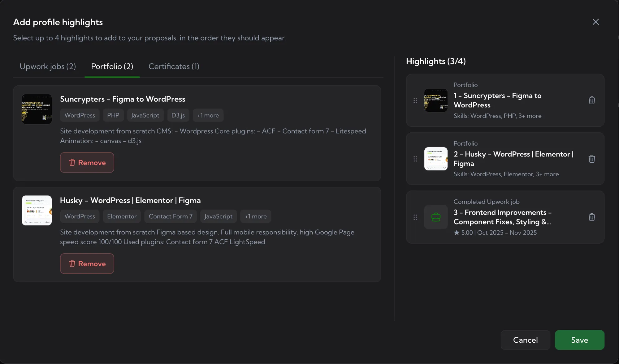Click the Husky – WordPress | Elementor | Figma title
Screen dimensions: 619x364
click(130, 200)
